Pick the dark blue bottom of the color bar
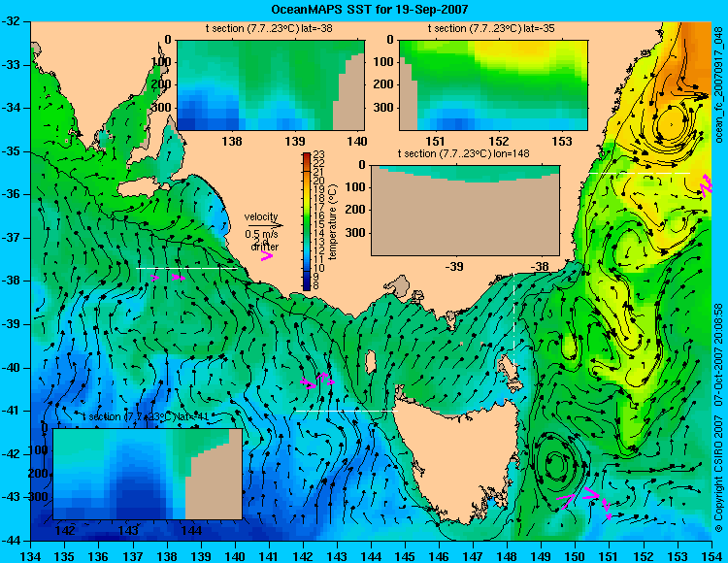 pyautogui.click(x=307, y=286)
